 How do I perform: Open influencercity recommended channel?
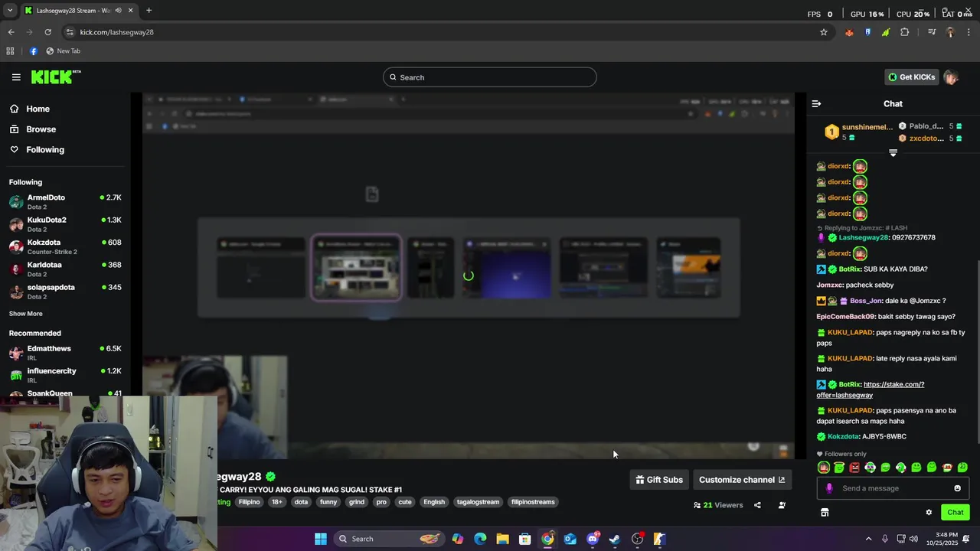pos(65,375)
